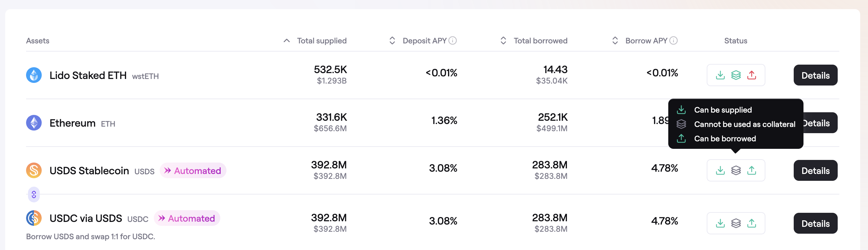Viewport: 868px width, 250px height.
Task: Click the Deposit APY info icon
Action: pyautogui.click(x=453, y=41)
